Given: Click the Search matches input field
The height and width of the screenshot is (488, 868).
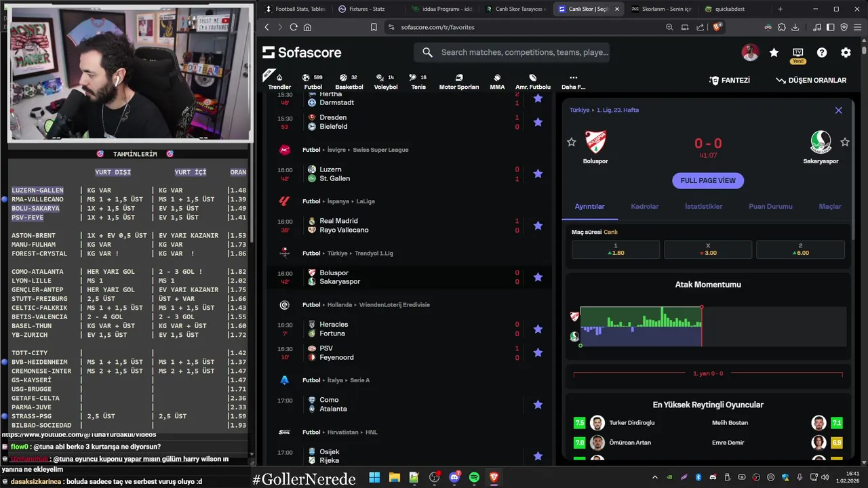Looking at the screenshot, I should pos(512,52).
